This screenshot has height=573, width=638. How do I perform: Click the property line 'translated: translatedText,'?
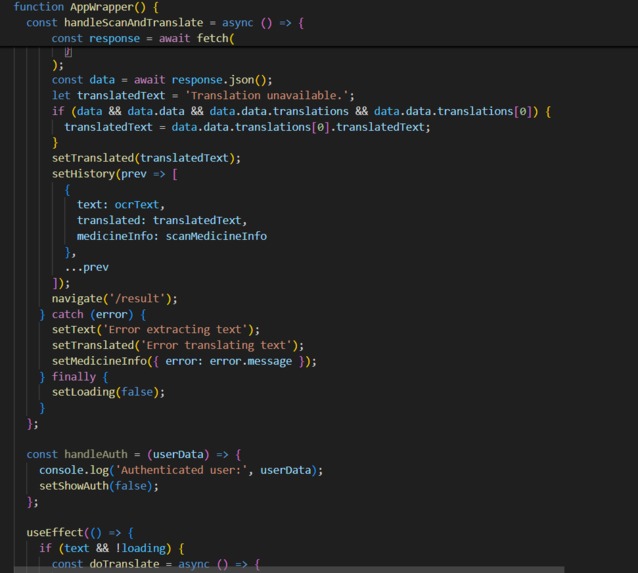coord(162,220)
